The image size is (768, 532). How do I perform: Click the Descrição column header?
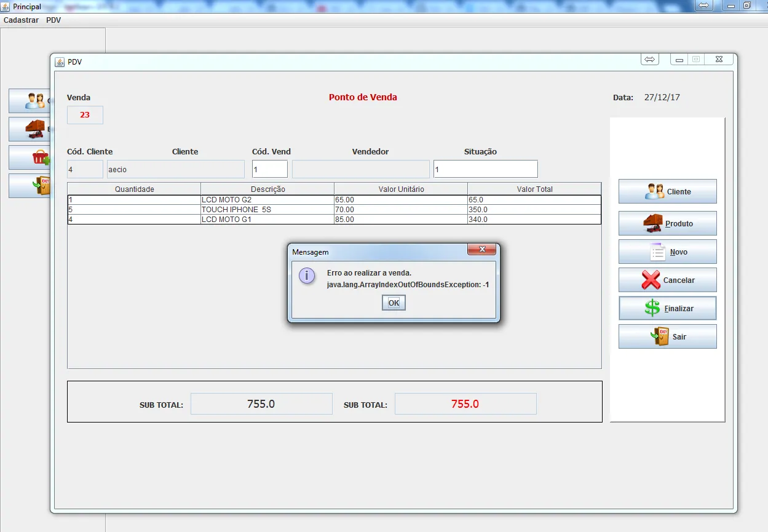[x=267, y=189]
